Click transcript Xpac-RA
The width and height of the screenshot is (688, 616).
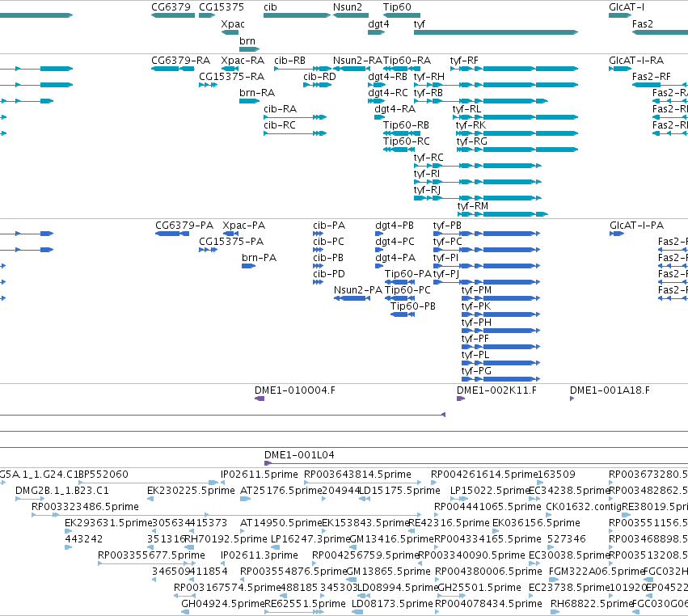[x=230, y=69]
